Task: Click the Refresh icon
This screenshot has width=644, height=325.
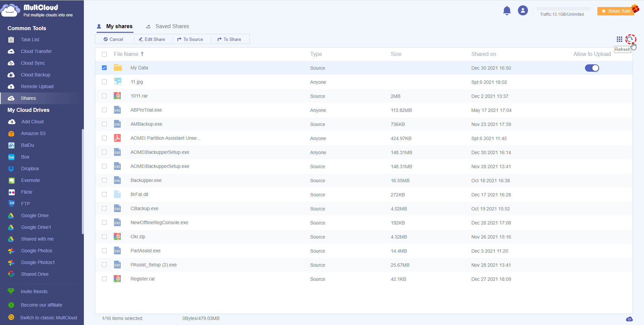Action: click(630, 39)
